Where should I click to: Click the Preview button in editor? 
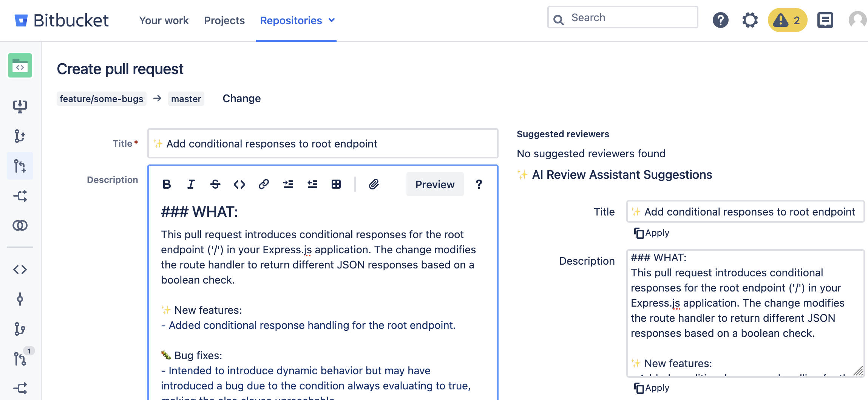[435, 184]
